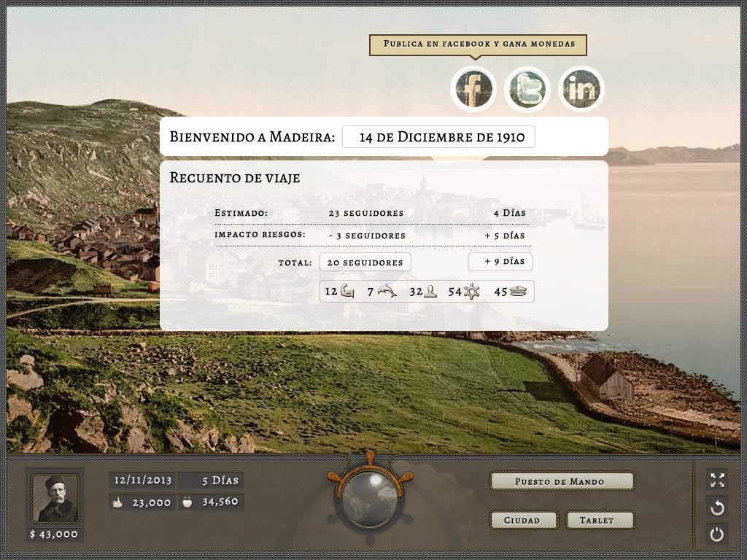Click the flexed arm strength icon
747x560 pixels.
(x=347, y=292)
